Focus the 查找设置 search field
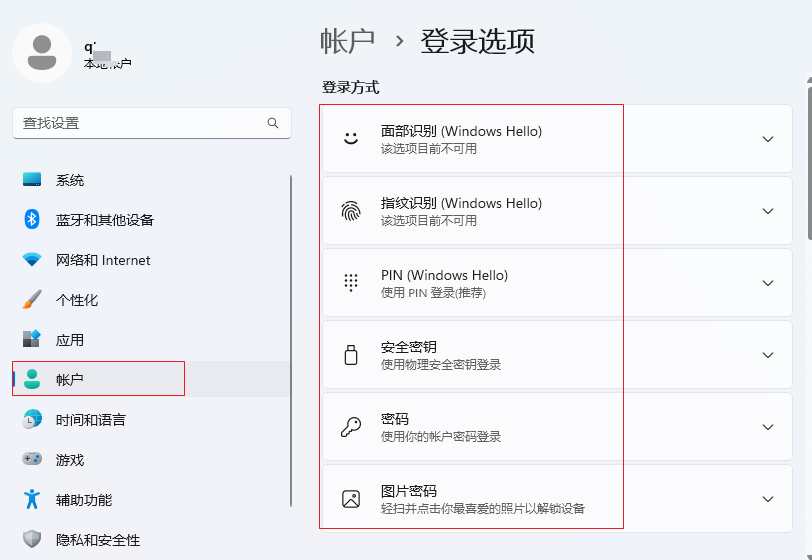Image resolution: width=812 pixels, height=560 pixels. click(152, 123)
